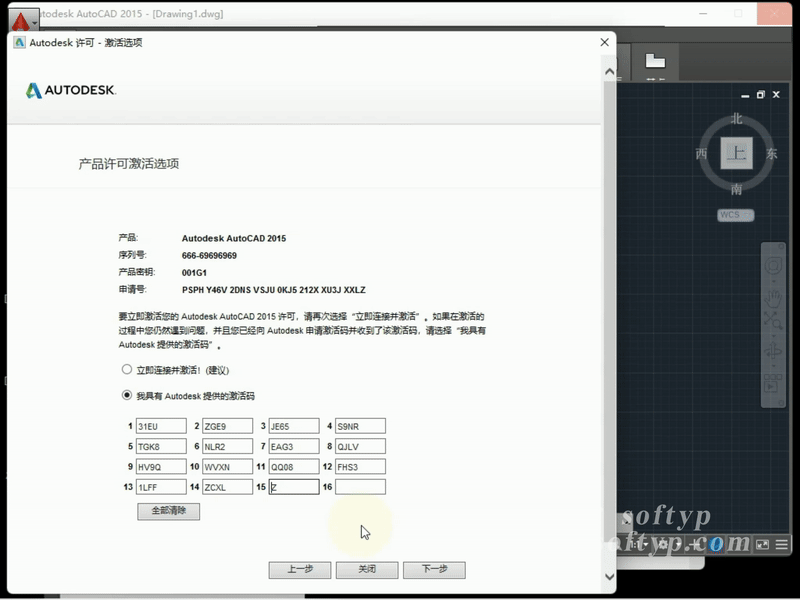
Task: Focus activation code field 10 containing WVXN
Action: (x=228, y=466)
